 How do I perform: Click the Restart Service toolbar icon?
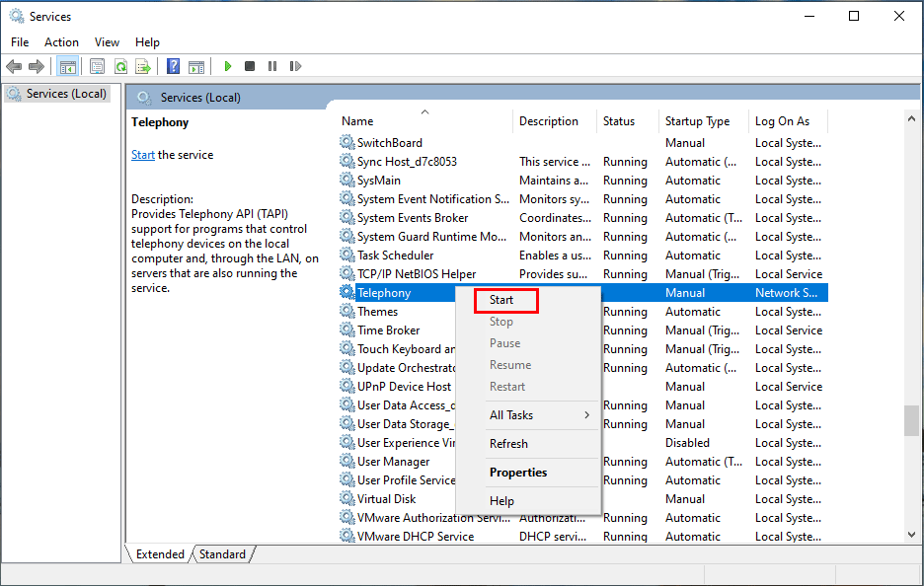click(295, 66)
